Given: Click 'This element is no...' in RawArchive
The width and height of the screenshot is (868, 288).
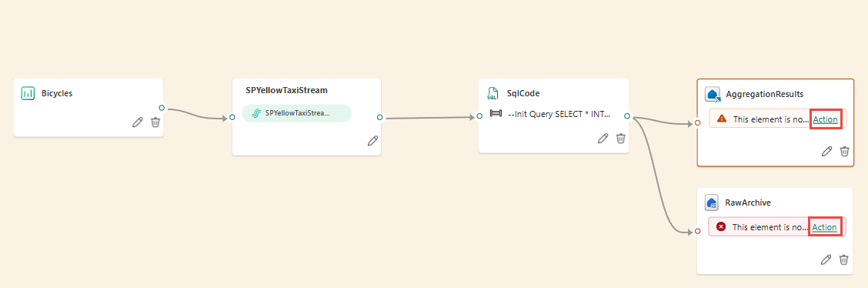Looking at the screenshot, I should coord(770,227).
